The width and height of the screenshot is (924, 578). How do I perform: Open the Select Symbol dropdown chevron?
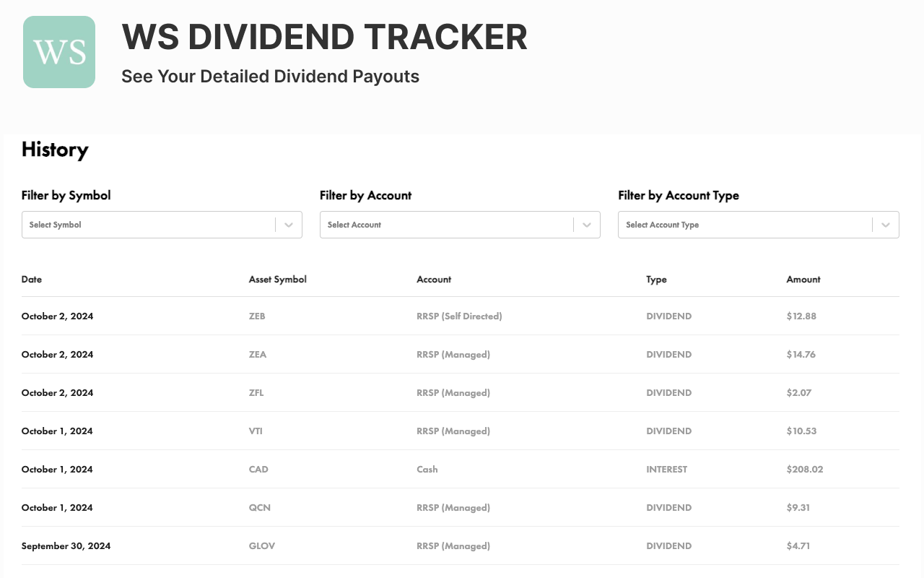tap(288, 225)
